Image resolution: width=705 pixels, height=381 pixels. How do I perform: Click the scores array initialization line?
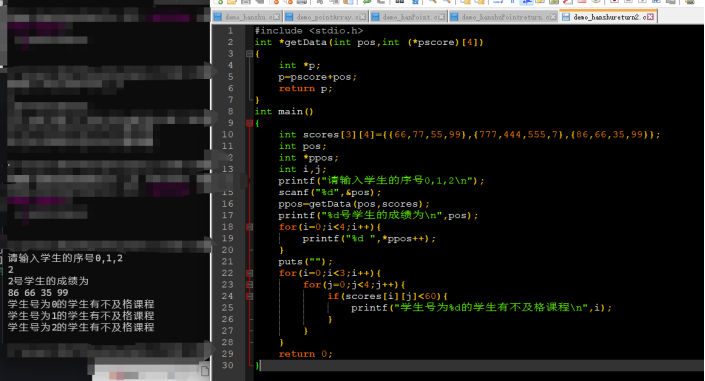tap(469, 134)
